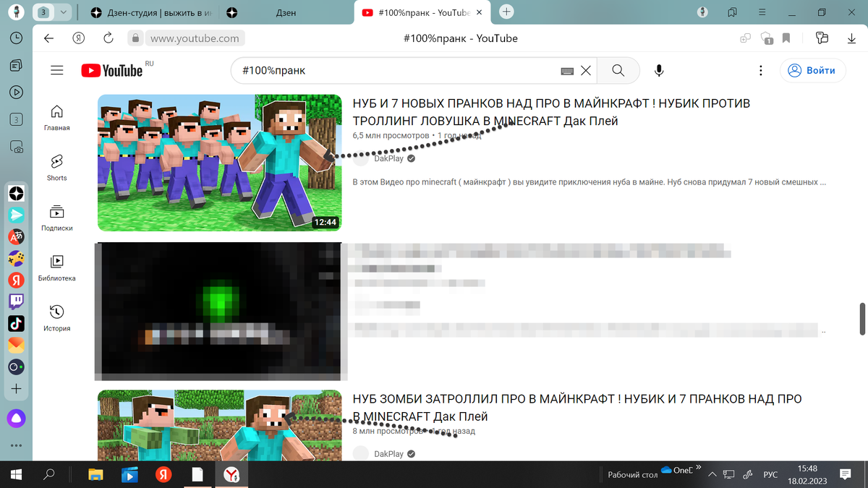Reload the page with the refresh icon
This screenshot has width=868, height=488.
point(108,38)
